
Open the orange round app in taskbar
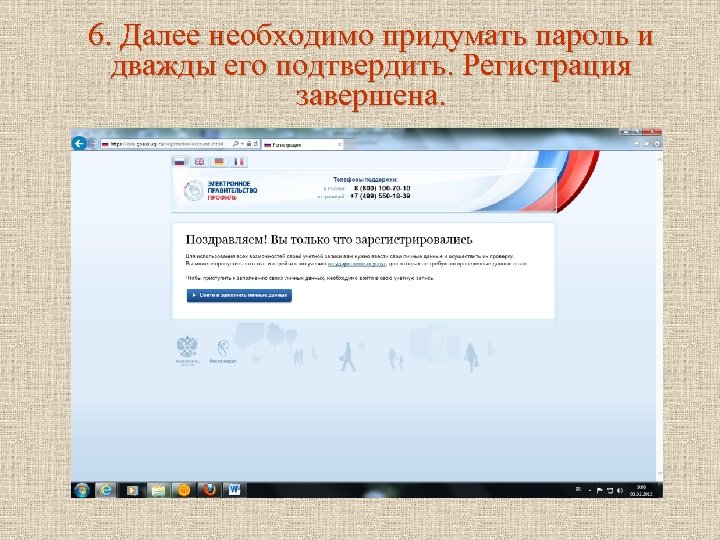[x=184, y=490]
